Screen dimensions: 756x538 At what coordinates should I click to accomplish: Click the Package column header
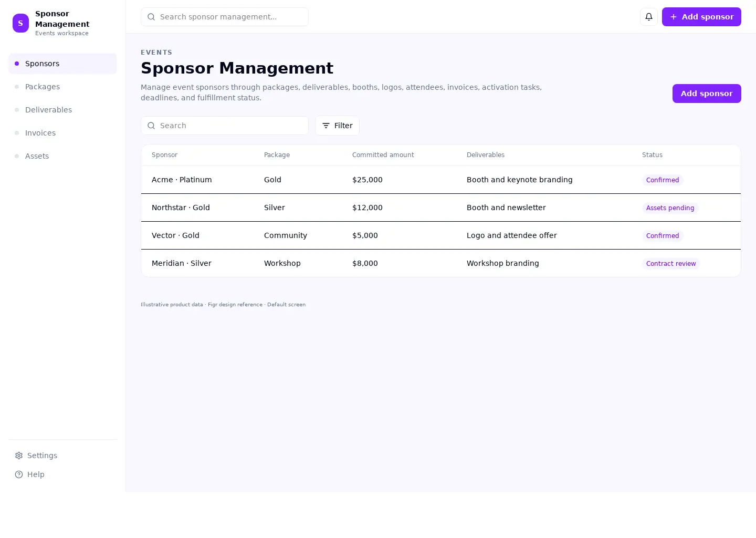277,155
